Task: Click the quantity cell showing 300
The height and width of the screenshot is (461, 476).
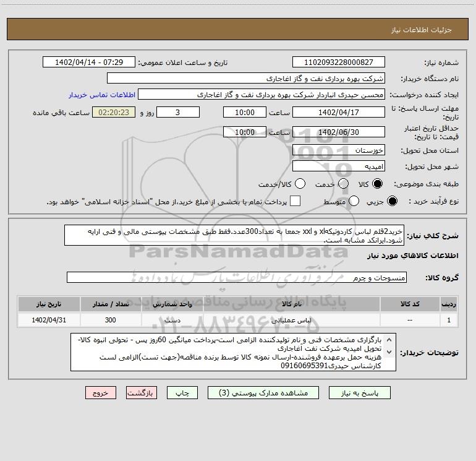Action: [111, 320]
